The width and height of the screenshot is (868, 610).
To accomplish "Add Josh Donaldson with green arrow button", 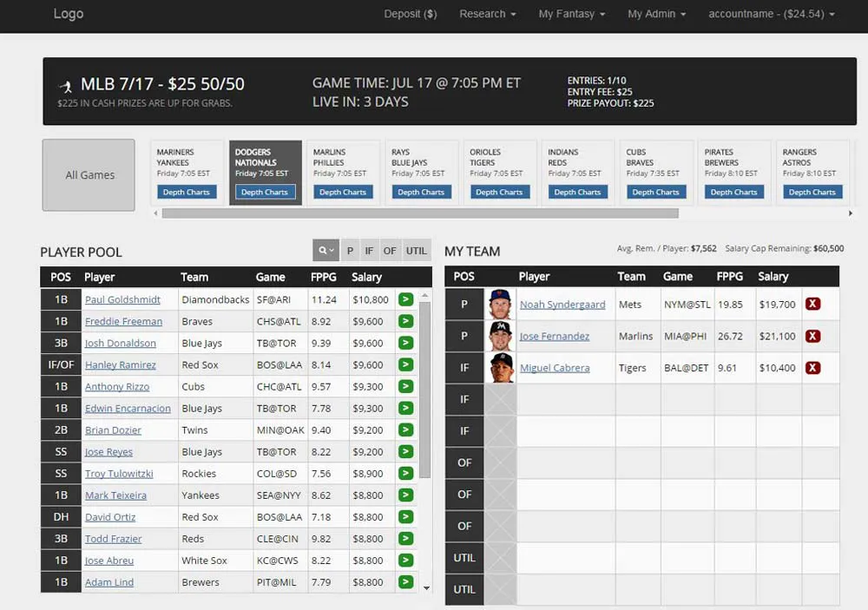I will [x=405, y=343].
